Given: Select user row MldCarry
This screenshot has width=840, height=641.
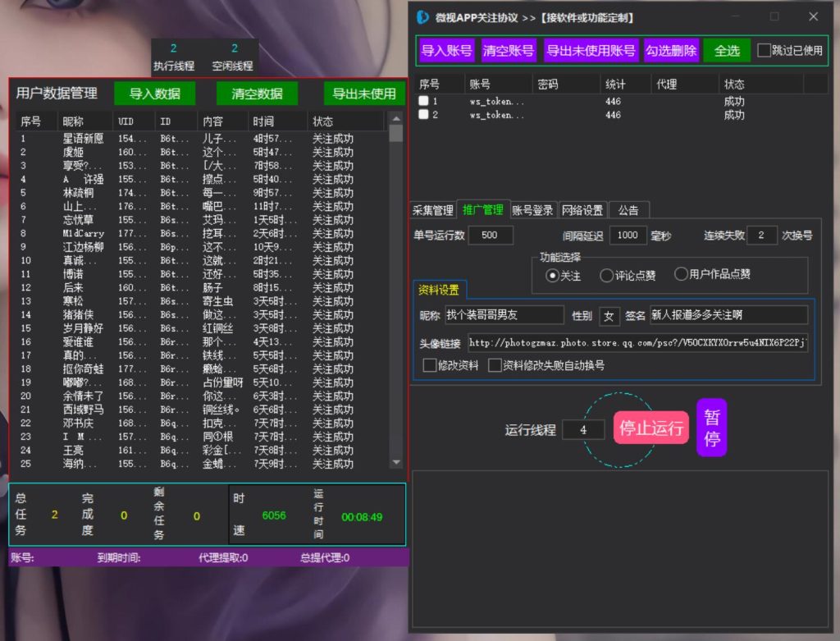Looking at the screenshot, I should (x=201, y=233).
